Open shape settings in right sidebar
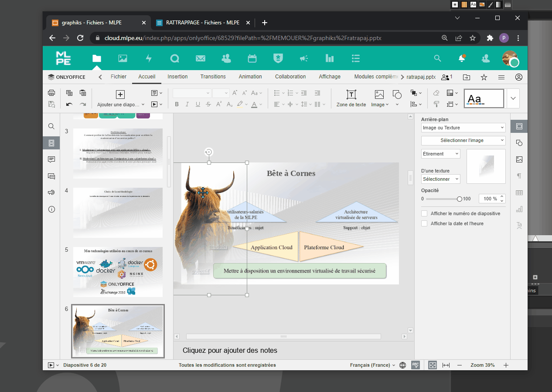This screenshot has height=392, width=552. click(519, 143)
